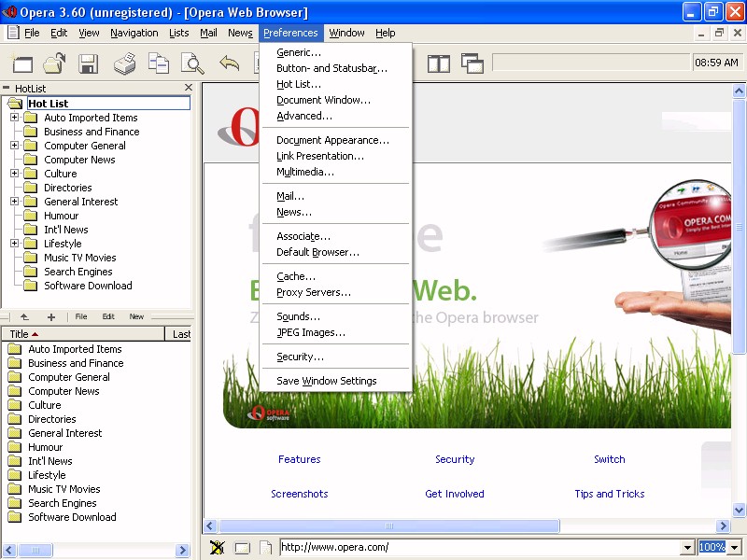Click the page icon left of the URL field
Screen dimensions: 747x560
[266, 548]
